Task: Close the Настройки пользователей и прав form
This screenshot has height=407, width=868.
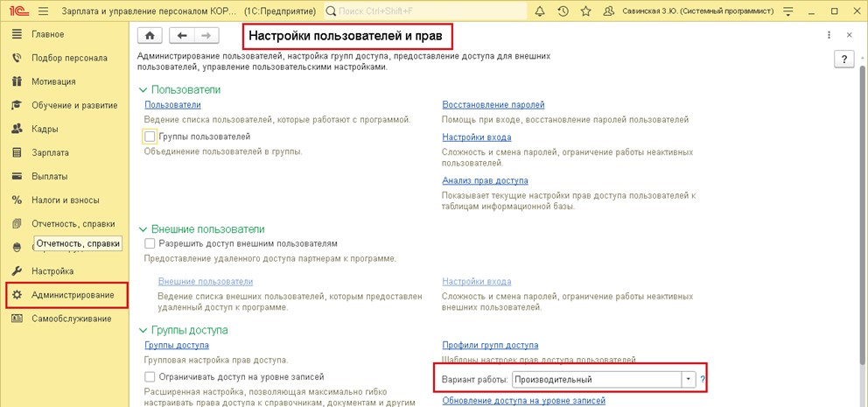Action: tap(849, 35)
